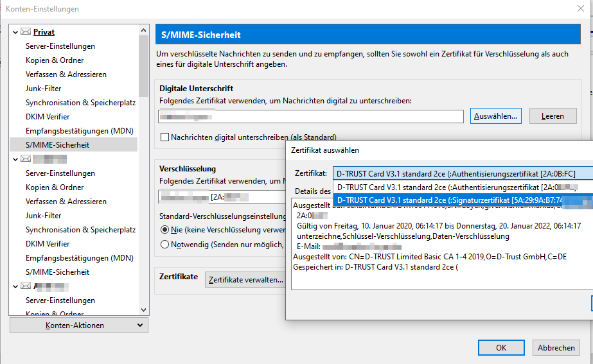Viewport: 593px width, 364px height.
Task: Select DKIM Verifier under the Privat account
Action: (48, 117)
